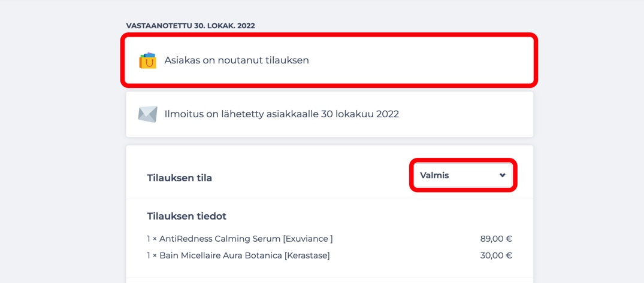Click the word 'Valmis' in the status box
The width and height of the screenshot is (644, 283).
pos(434,175)
